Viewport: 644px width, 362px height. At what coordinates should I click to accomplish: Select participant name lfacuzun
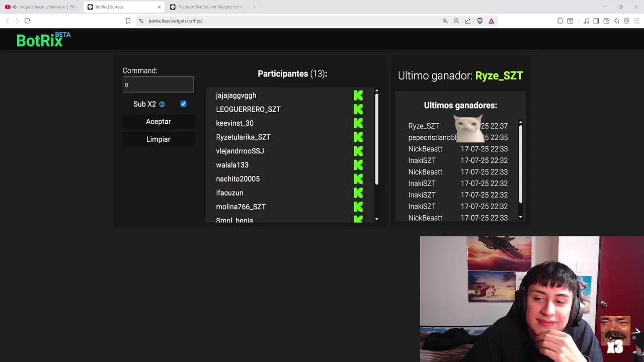coord(229,193)
